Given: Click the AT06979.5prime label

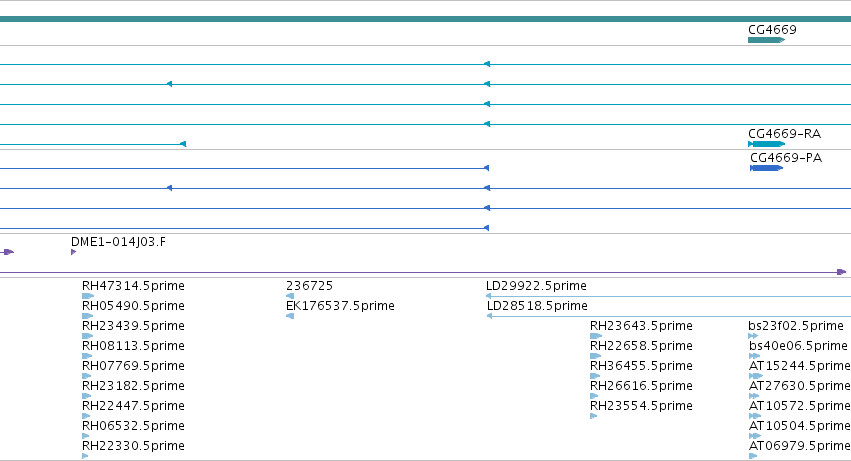Looking at the screenshot, I should (799, 445).
